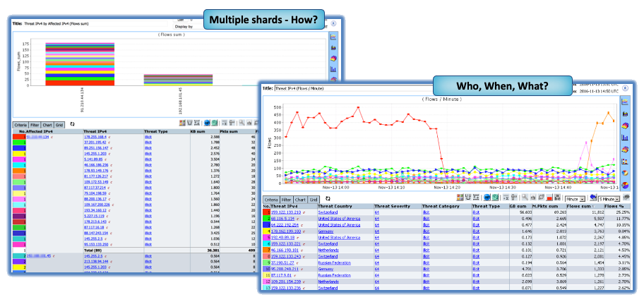This screenshot has height=302, width=644.
Task: Choose vertical bar chart icon in Flows / Minute sidebar
Action: click(625, 138)
